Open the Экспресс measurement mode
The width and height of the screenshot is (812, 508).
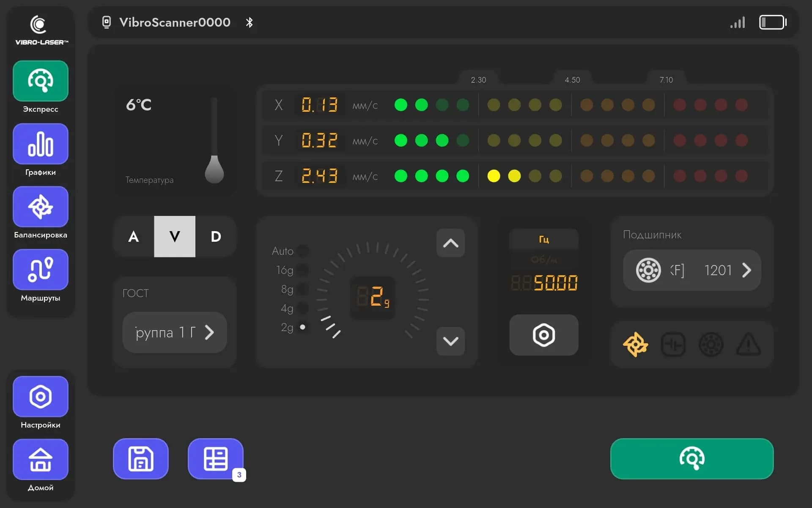41,81
